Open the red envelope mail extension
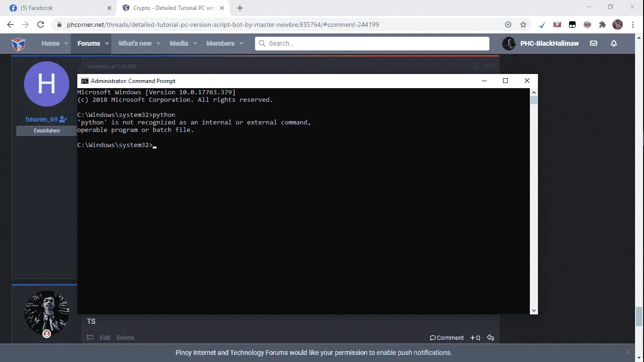This screenshot has height=362, width=644. coord(557,25)
